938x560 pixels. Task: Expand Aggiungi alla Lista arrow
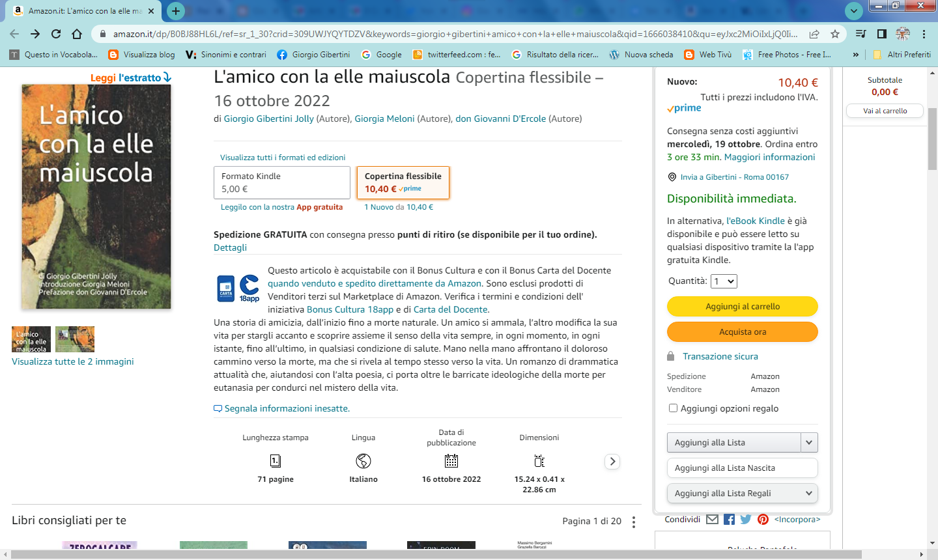coord(809,442)
